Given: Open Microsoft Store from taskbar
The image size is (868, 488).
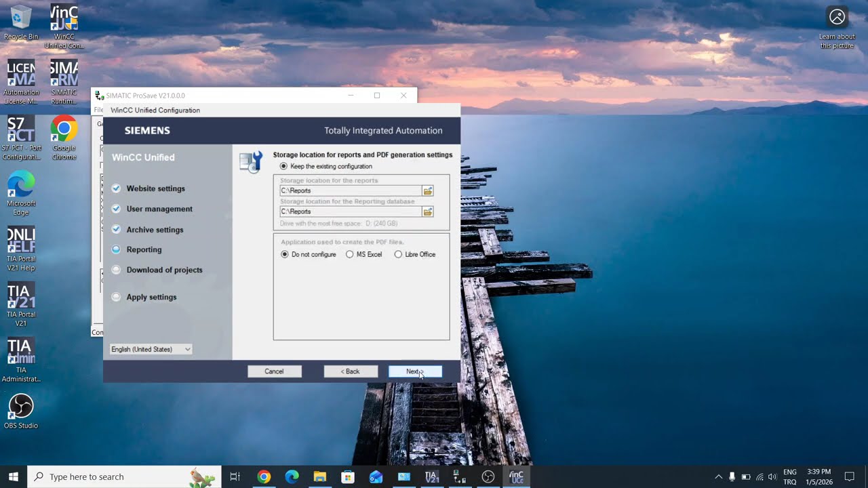Looking at the screenshot, I should click(x=348, y=476).
